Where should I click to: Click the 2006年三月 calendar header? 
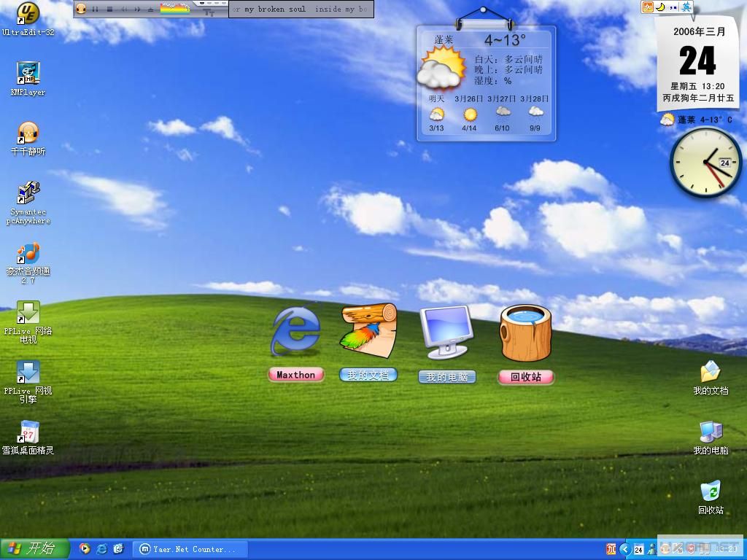click(x=699, y=32)
